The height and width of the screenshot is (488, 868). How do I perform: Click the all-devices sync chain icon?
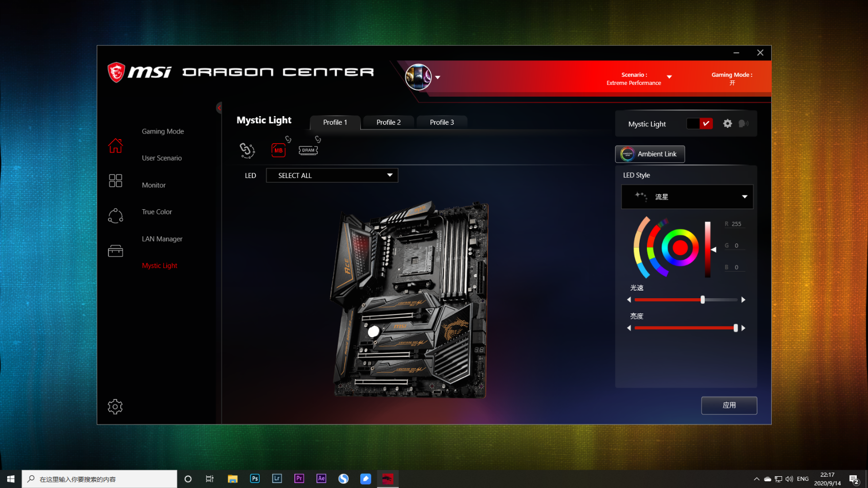[x=247, y=150]
